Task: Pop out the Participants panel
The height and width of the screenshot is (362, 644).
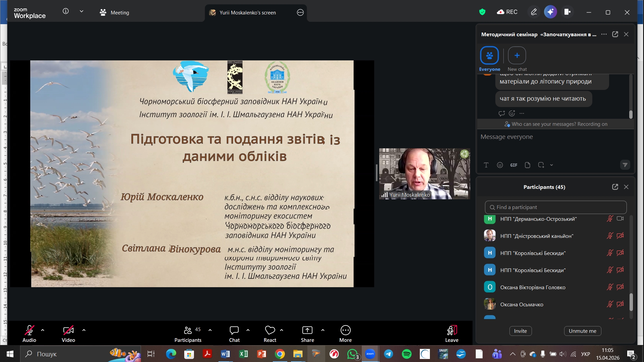Action: 615,187
